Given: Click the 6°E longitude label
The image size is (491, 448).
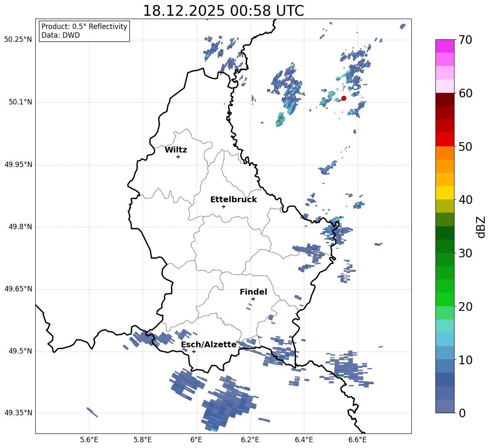Looking at the screenshot, I should point(196,440).
